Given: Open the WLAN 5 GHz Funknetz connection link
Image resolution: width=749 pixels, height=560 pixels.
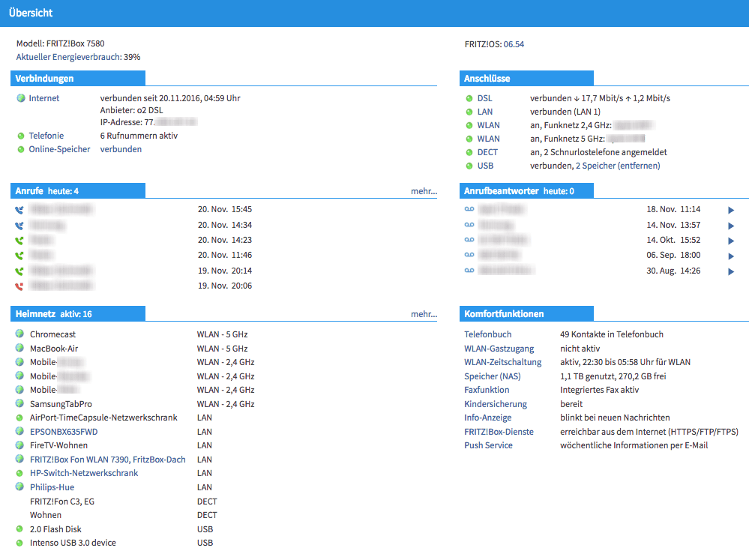Looking at the screenshot, I should coord(489,139).
